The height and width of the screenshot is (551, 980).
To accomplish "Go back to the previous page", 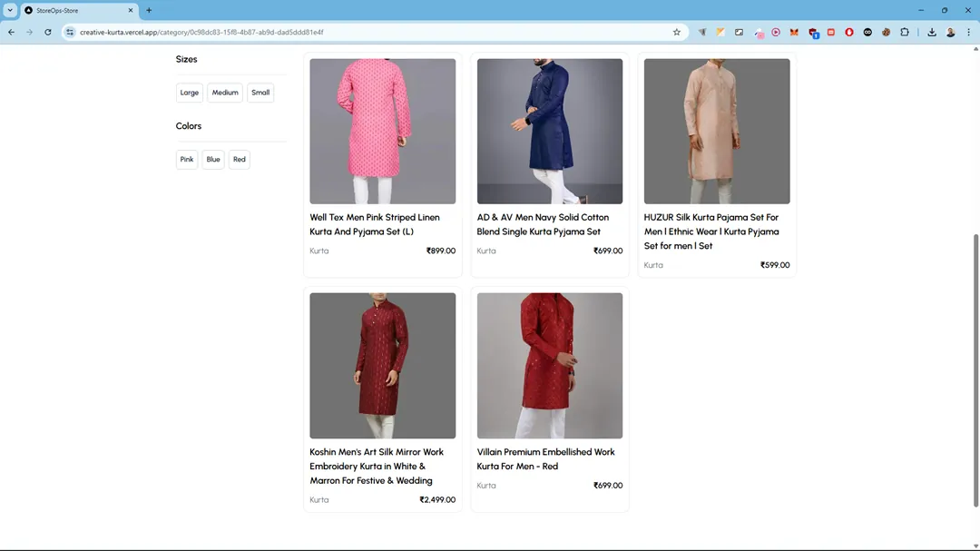I will [11, 32].
